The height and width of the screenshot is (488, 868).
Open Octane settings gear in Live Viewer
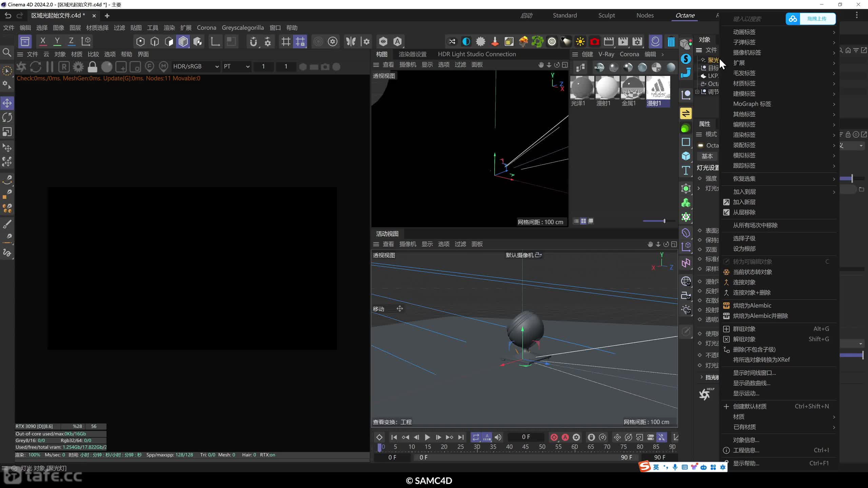tap(78, 67)
